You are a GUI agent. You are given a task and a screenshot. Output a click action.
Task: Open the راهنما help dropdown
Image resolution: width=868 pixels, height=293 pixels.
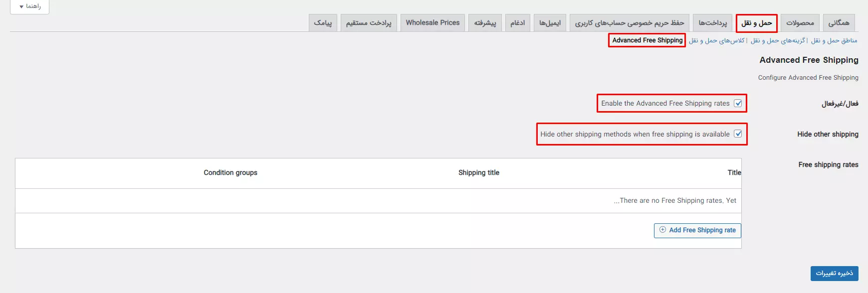pyautogui.click(x=29, y=6)
